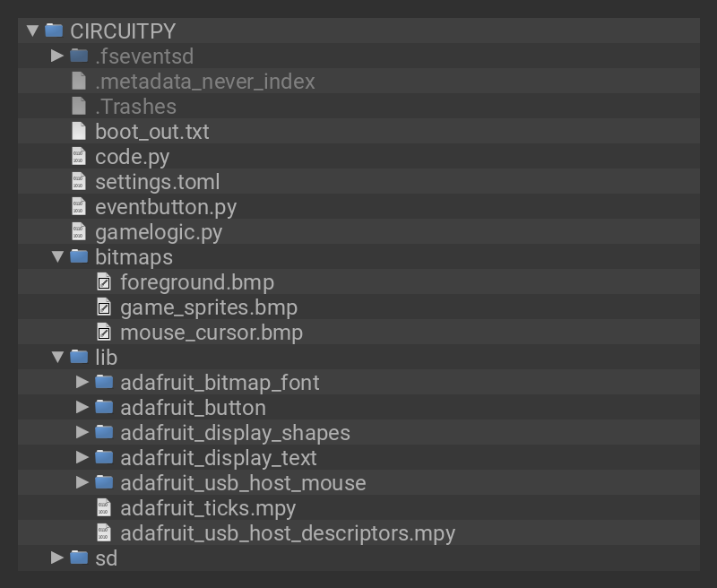Click the CIRCUITPY drive folder icon
717x588 pixels.
54,31
